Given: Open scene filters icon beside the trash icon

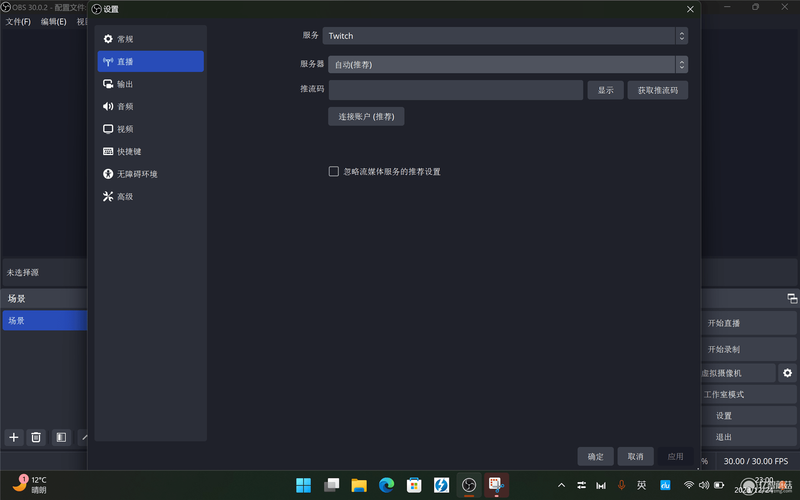Looking at the screenshot, I should tap(61, 437).
